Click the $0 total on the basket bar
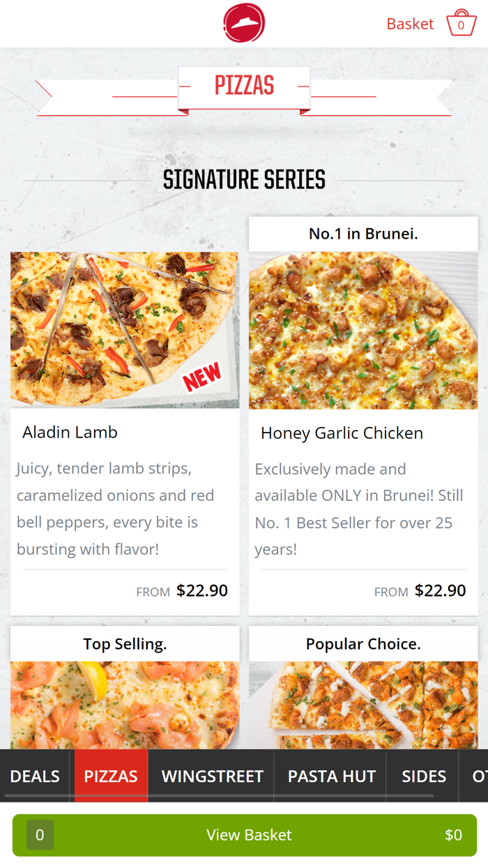Screen dimensions: 488x868 coord(454,835)
